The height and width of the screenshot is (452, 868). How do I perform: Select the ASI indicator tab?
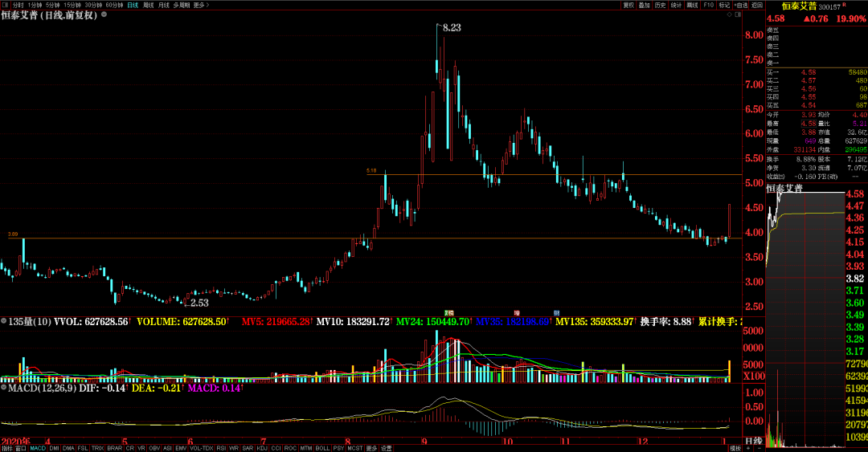(167, 448)
